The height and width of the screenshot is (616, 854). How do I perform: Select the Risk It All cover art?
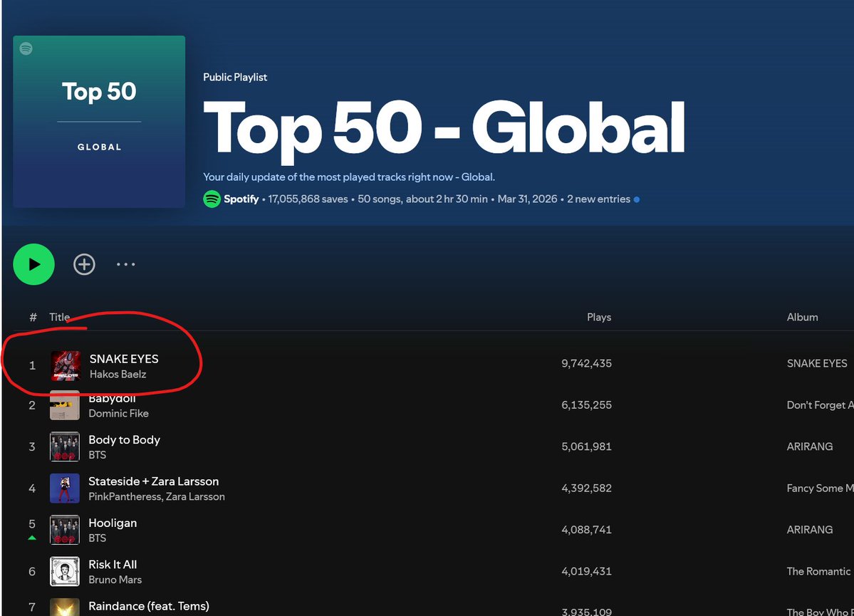(65, 571)
